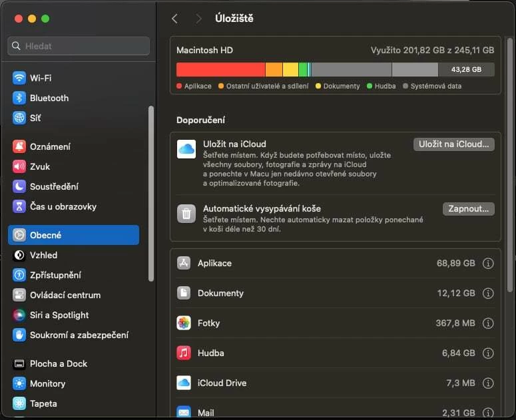Open Oznámení bell icon

point(19,146)
